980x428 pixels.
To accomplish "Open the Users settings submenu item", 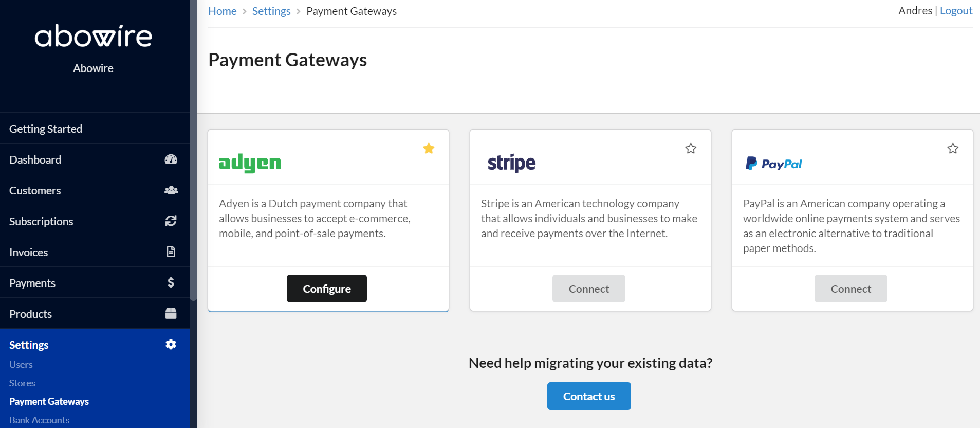I will [x=21, y=364].
